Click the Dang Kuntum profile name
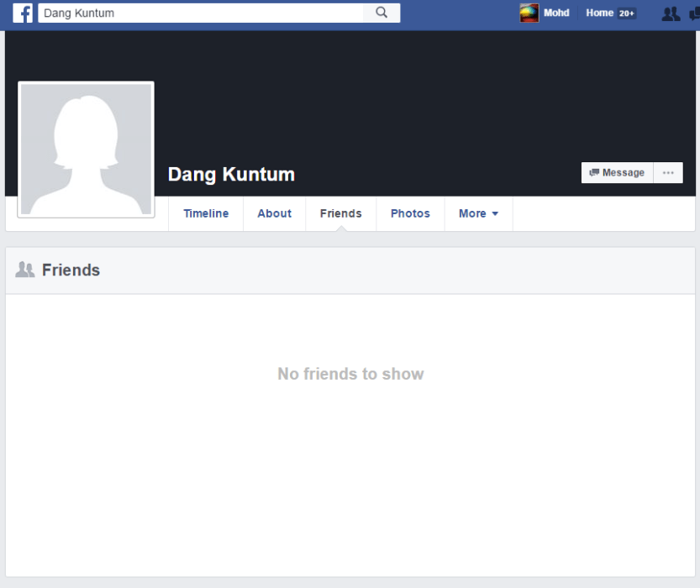Screen dimensions: 700x588 pos(231,175)
